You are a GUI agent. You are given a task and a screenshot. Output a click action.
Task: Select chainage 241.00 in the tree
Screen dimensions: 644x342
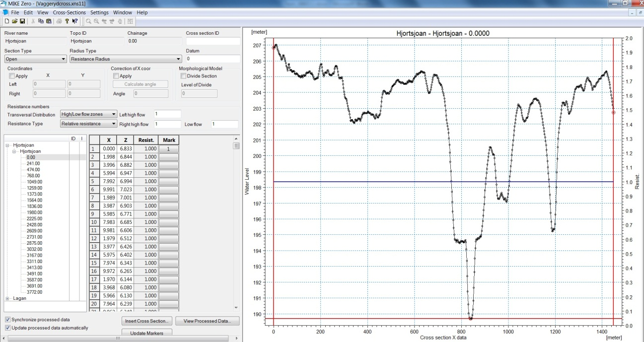[33, 163]
